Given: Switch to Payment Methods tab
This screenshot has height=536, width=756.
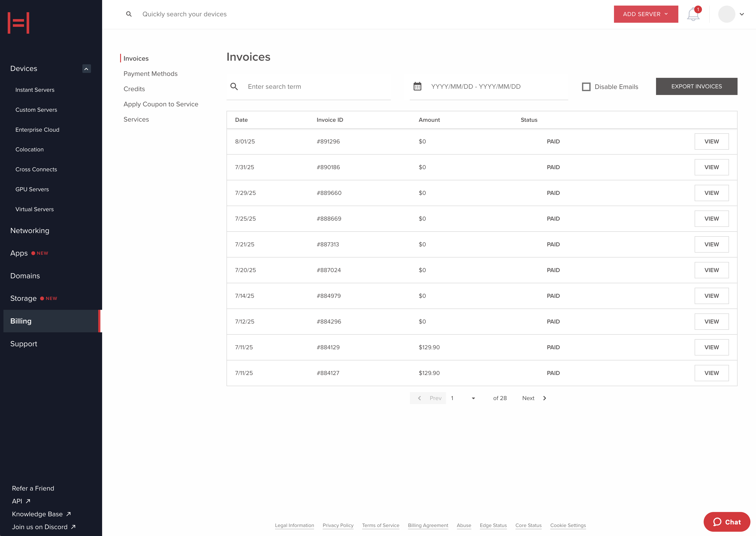Looking at the screenshot, I should (x=150, y=74).
